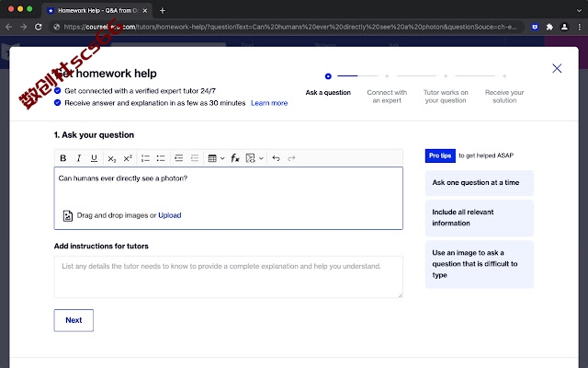Click the Bitwarden shield extension icon
The image size is (588, 368).
[x=535, y=27]
